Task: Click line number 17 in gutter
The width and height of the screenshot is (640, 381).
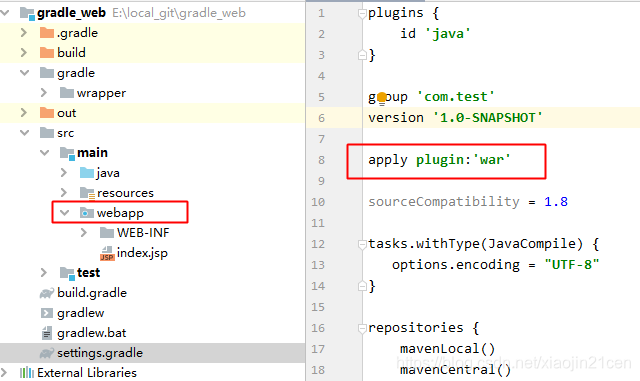Action: (x=318, y=349)
